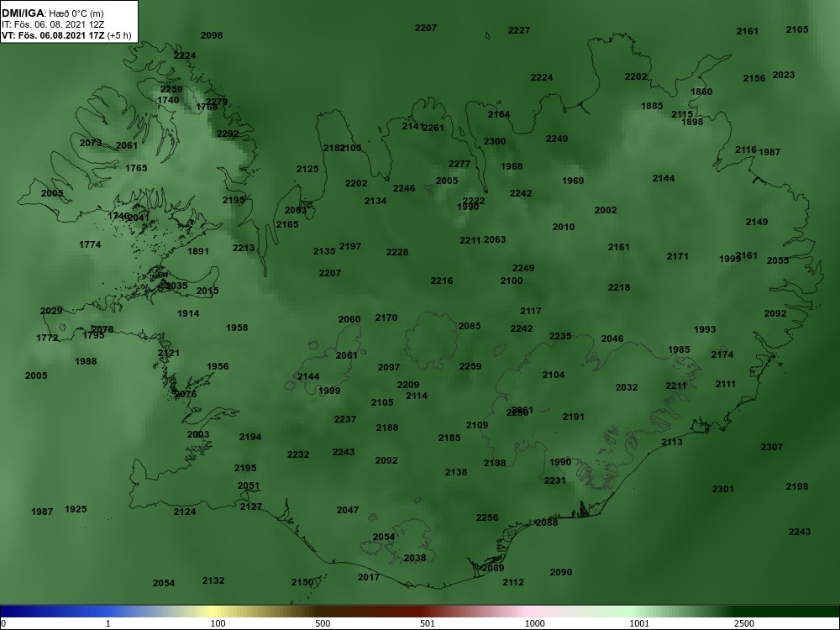Pick the 2156 height label
This screenshot has width=840, height=630.
754,79
